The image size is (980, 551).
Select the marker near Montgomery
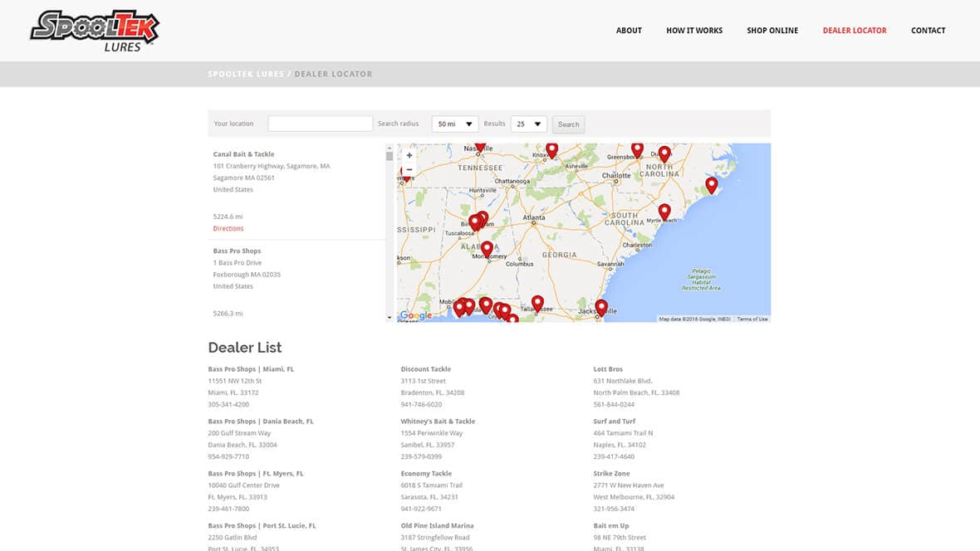pos(488,246)
